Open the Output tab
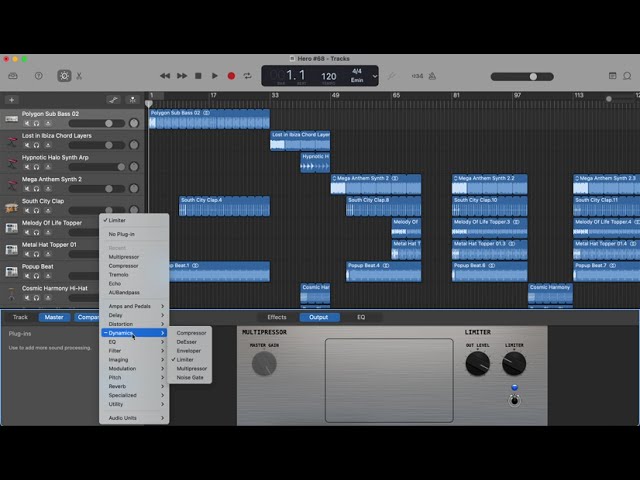 coord(318,317)
